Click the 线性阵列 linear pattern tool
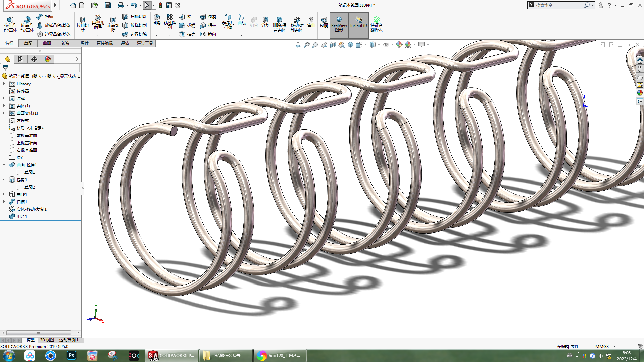This screenshot has height=362, width=644. [170, 22]
